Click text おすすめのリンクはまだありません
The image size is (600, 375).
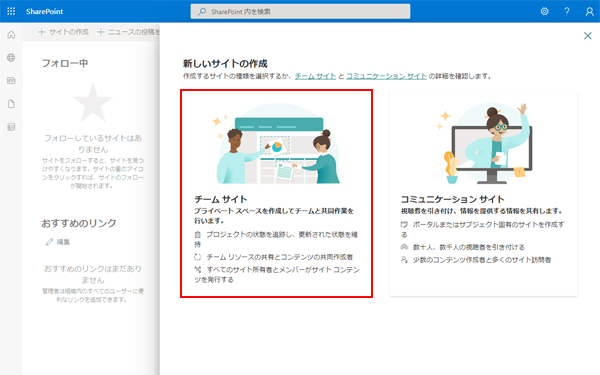93,274
